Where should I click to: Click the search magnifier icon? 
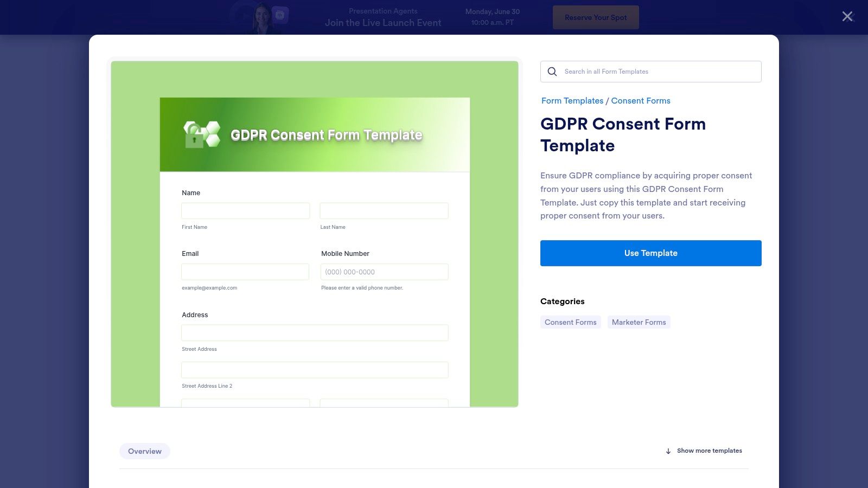552,71
